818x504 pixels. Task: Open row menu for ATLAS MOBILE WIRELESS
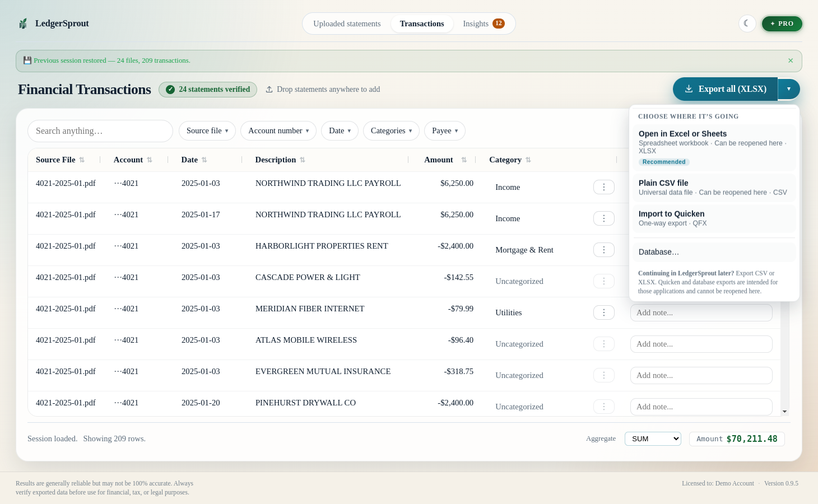point(604,344)
